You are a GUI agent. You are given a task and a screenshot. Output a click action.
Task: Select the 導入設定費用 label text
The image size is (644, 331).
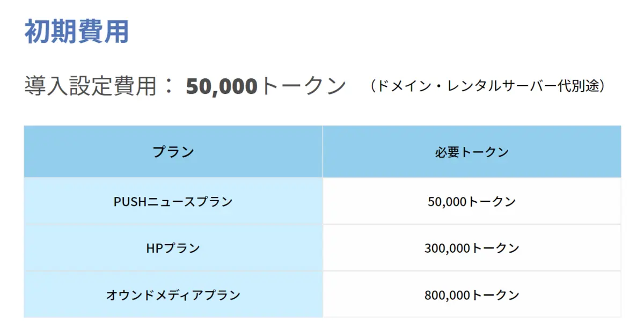click(x=90, y=86)
